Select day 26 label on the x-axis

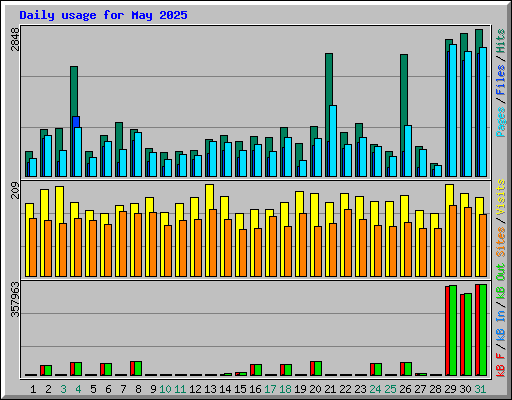[405, 389]
